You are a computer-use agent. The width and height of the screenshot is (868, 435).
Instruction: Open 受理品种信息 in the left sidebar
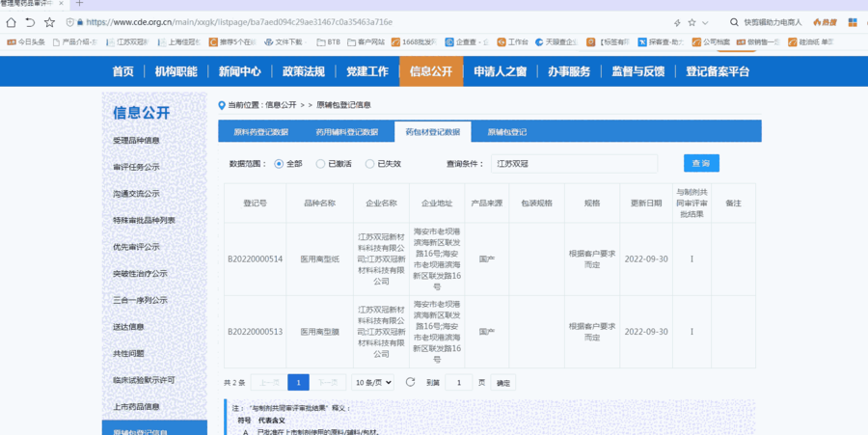tap(136, 141)
